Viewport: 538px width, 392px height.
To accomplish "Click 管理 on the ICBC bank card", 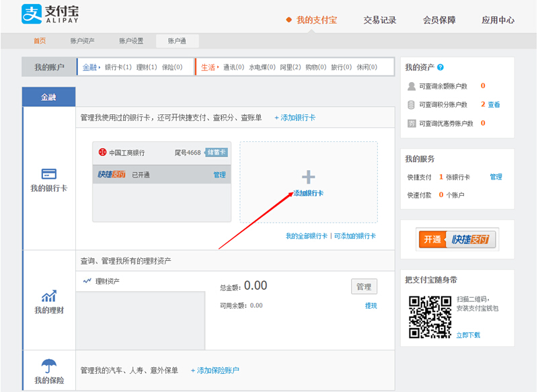I will coord(220,175).
